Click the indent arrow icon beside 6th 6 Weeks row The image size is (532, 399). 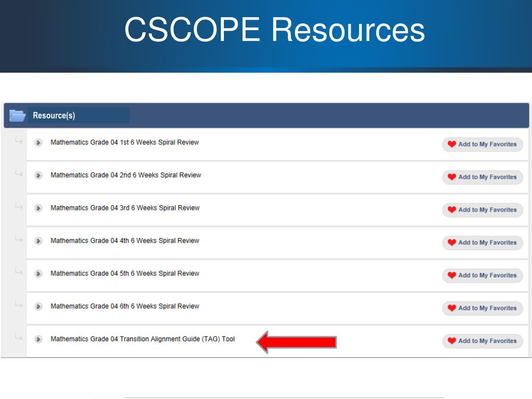click(19, 304)
